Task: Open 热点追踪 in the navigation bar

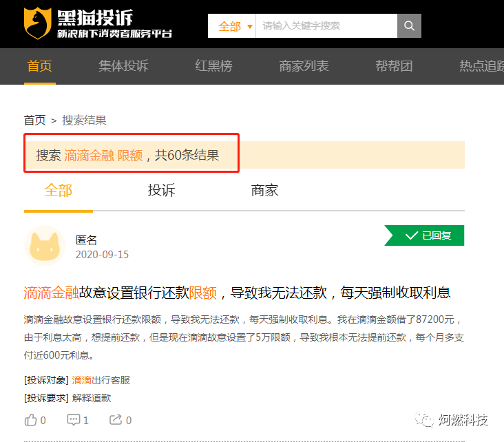Action: [481, 66]
